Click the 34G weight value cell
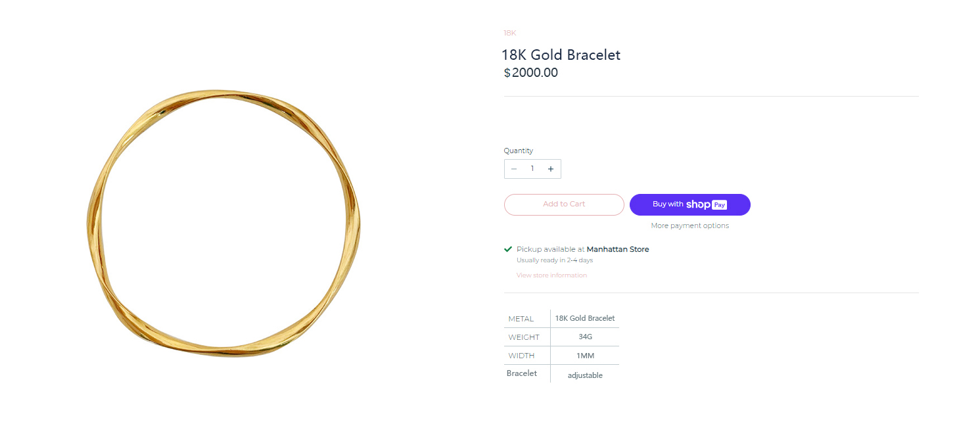The height and width of the screenshot is (447, 980). point(585,337)
